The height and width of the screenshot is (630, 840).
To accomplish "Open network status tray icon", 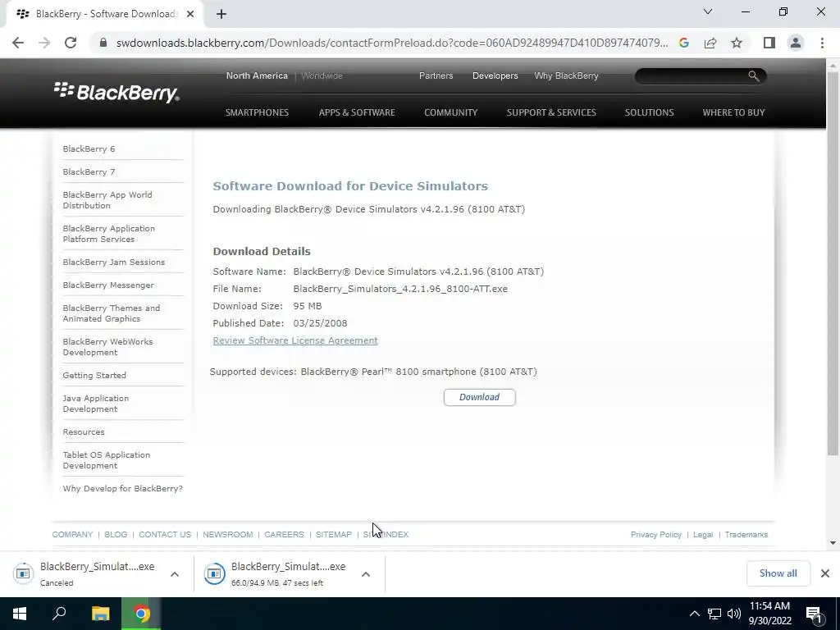I will point(714,614).
